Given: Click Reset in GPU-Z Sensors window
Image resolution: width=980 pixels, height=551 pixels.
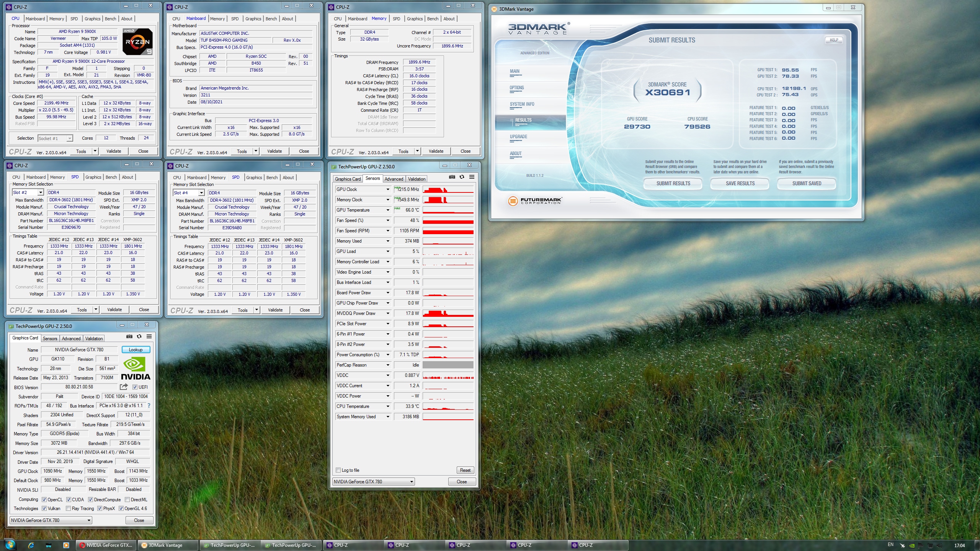Looking at the screenshot, I should pos(465,470).
